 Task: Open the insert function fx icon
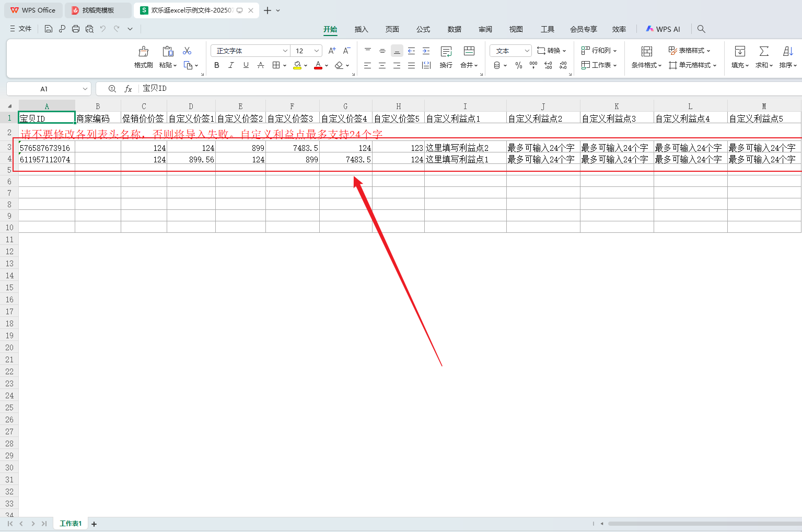[128, 89]
